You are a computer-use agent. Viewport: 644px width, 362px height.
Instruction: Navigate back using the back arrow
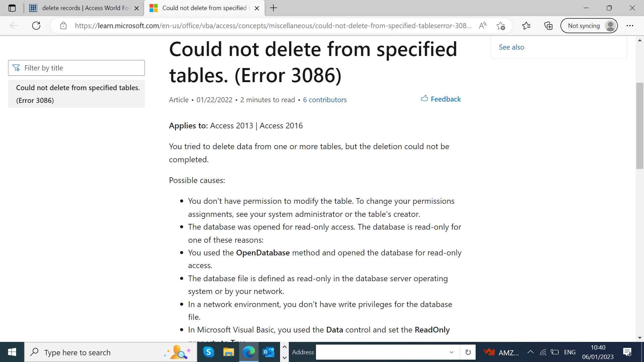pos(14,25)
